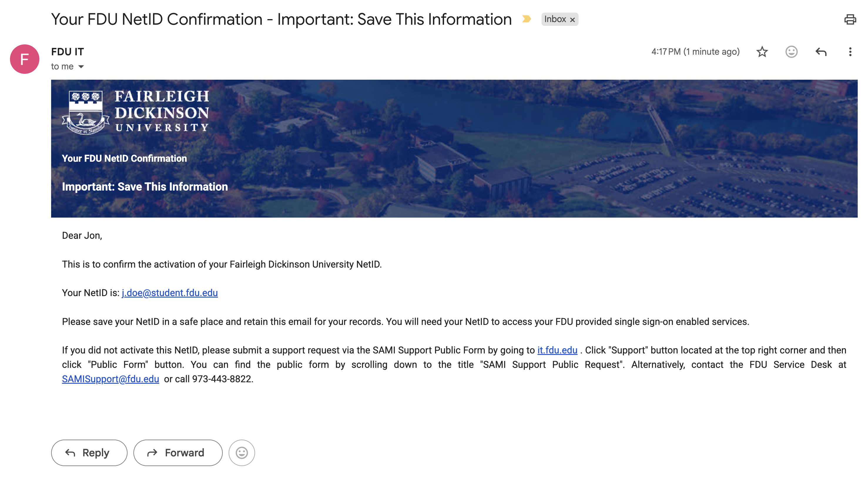Follow the it.fdu.edu link
868x484 pixels.
tap(557, 350)
